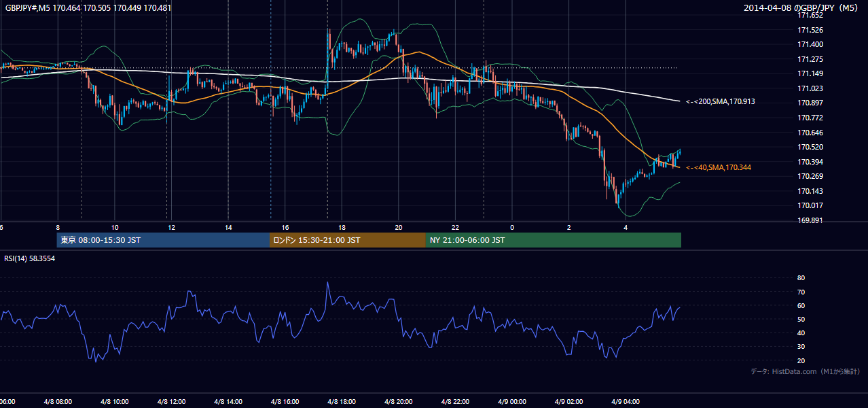Image resolution: width=868 pixels, height=408 pixels.
Task: Click the 4/8 14:00 time axis label
Action: coord(228,401)
